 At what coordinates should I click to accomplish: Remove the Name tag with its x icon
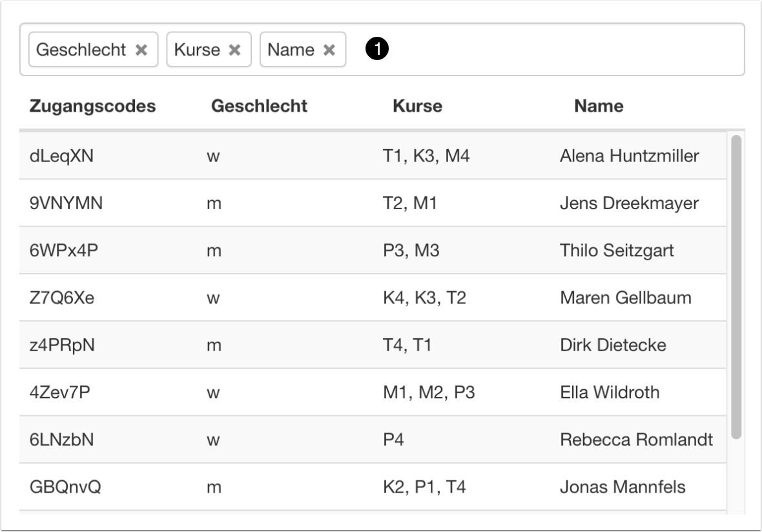[329, 50]
